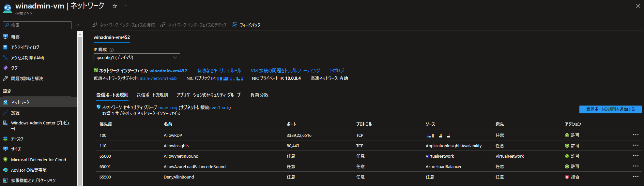Select the AllowAzureLoadBalancerInBound rule name
The image size is (644, 186).
click(x=195, y=167)
